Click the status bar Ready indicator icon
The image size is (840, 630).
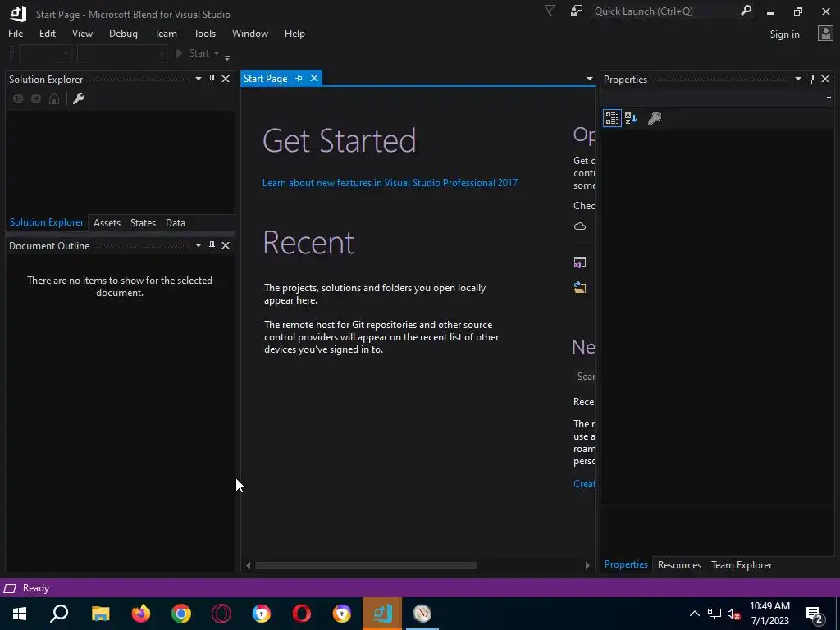tap(10, 589)
